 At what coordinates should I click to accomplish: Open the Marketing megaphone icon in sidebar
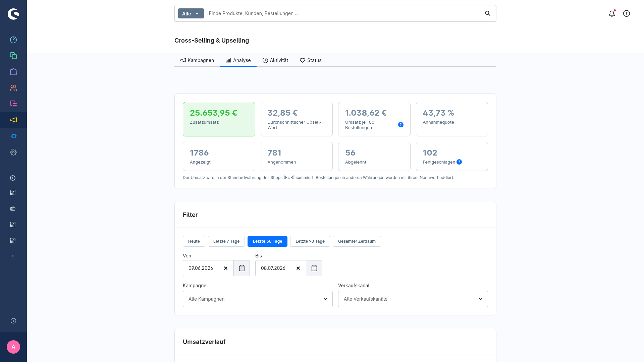[13, 120]
